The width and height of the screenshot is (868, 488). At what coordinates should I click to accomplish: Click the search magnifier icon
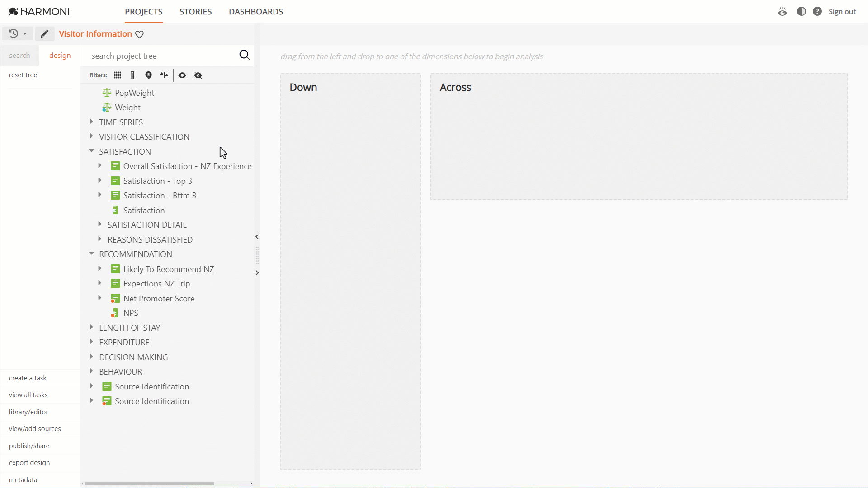tap(244, 55)
